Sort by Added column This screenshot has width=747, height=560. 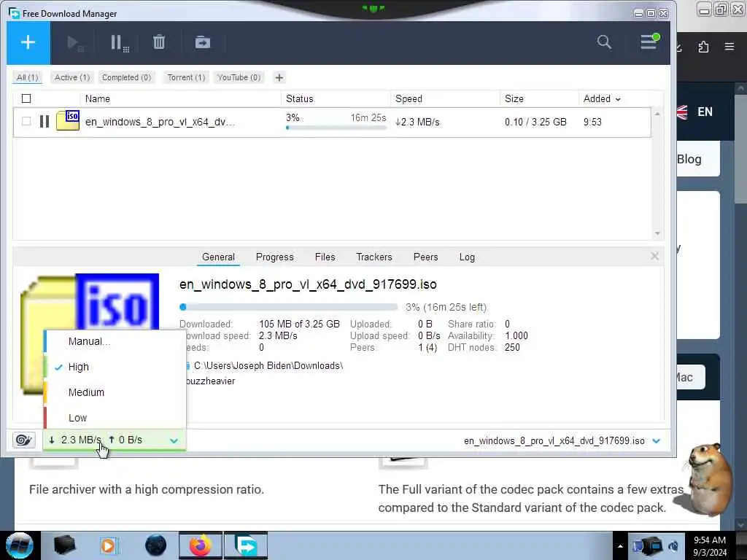[x=602, y=98]
